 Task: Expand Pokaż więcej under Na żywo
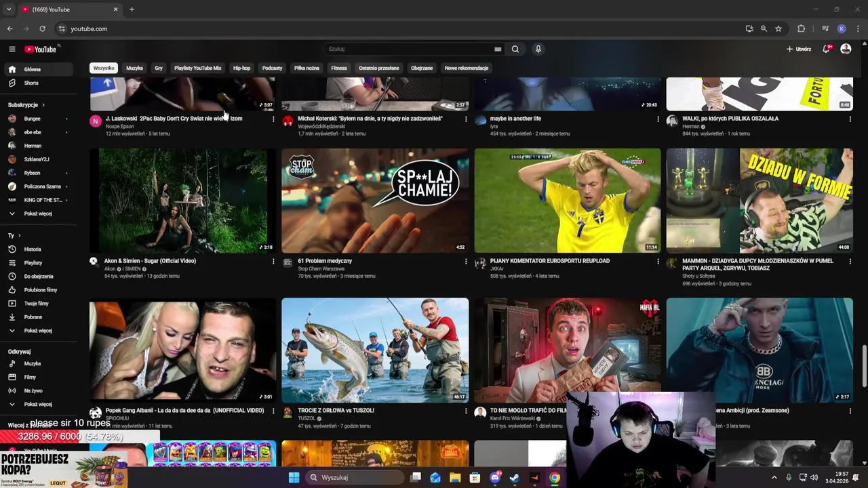[x=38, y=405]
